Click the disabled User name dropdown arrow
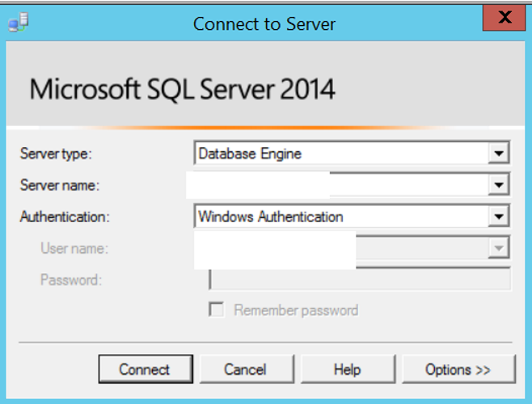This screenshot has width=532, height=404. (x=498, y=248)
